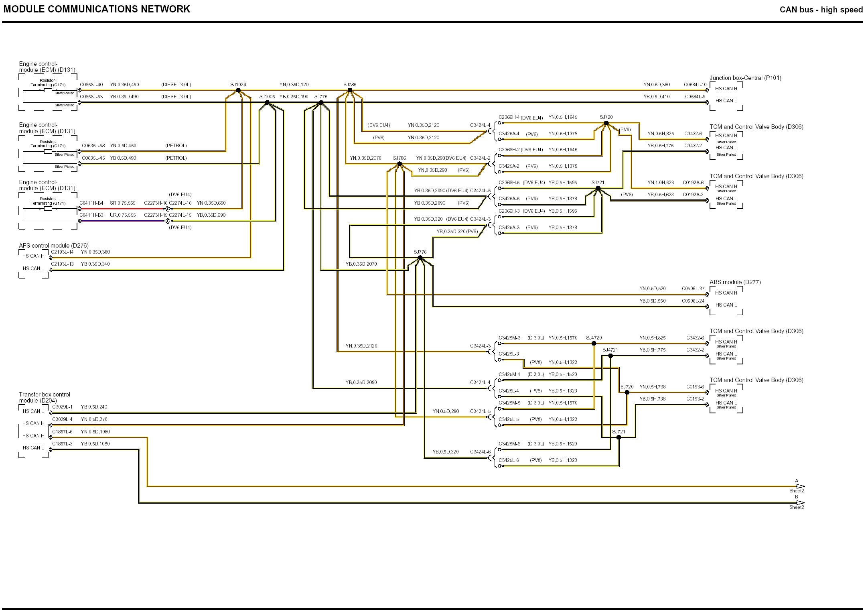
Task: Click the MODULE COMMUNICATIONS NETWORK title
Action: [97, 9]
